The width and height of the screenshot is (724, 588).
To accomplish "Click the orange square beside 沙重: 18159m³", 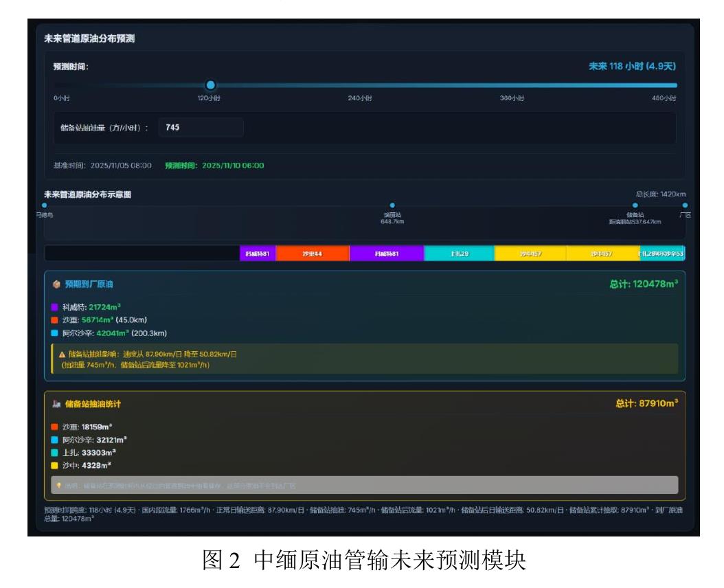I will pyautogui.click(x=54, y=427).
